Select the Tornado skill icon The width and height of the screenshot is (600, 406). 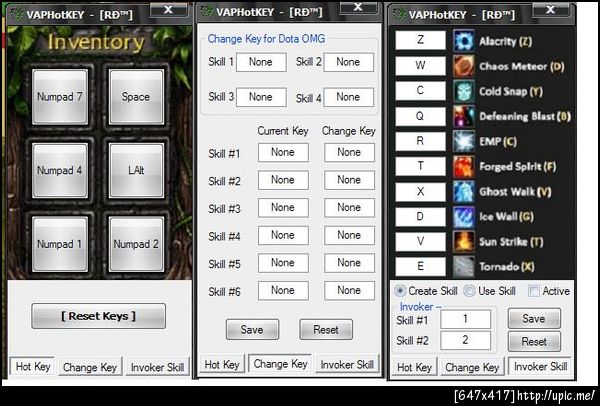[x=464, y=267]
